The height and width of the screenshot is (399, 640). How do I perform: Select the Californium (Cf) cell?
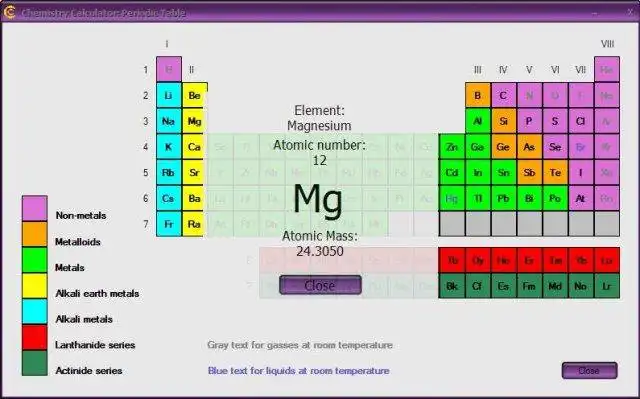(478, 286)
